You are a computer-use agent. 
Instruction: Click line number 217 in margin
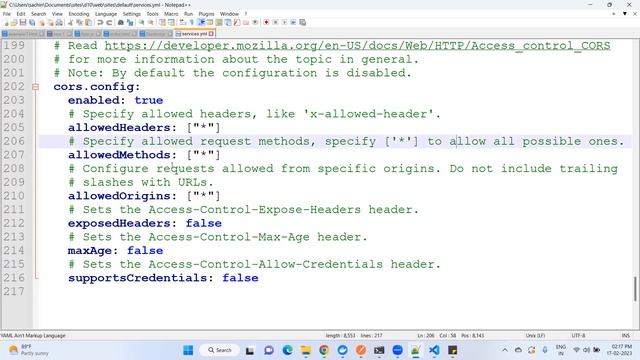[13, 291]
